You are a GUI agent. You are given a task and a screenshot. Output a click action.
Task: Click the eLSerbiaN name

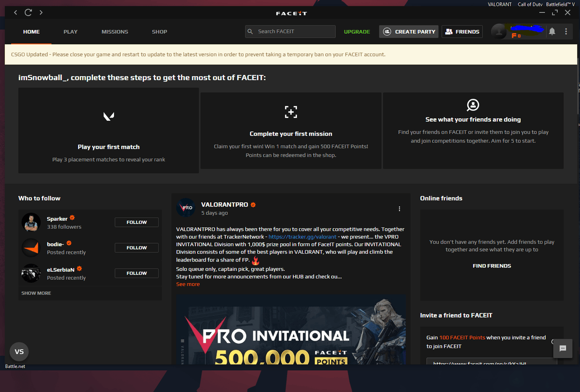[60, 269]
